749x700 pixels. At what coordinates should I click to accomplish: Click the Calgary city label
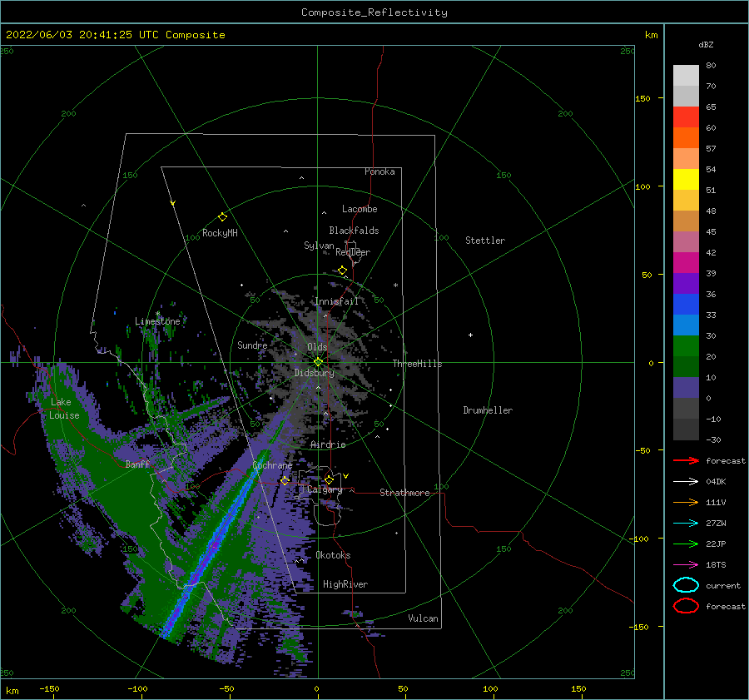[x=325, y=489]
